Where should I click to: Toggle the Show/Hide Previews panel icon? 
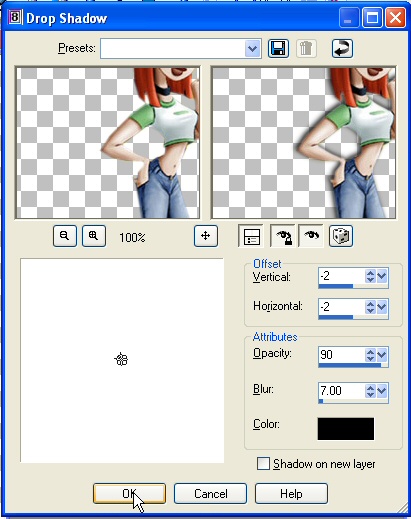point(251,236)
